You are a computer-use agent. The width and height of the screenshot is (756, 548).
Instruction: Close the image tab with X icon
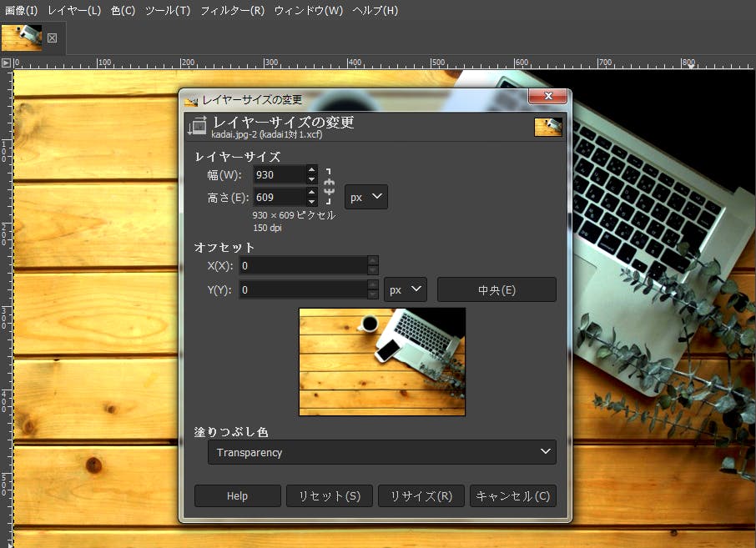(52, 38)
